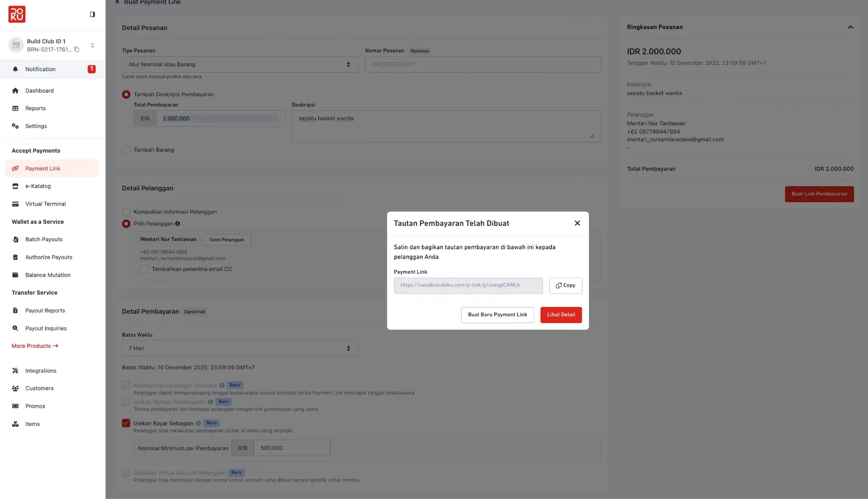Click the Integrations tools icon
The height and width of the screenshot is (499, 868).
[15, 370]
